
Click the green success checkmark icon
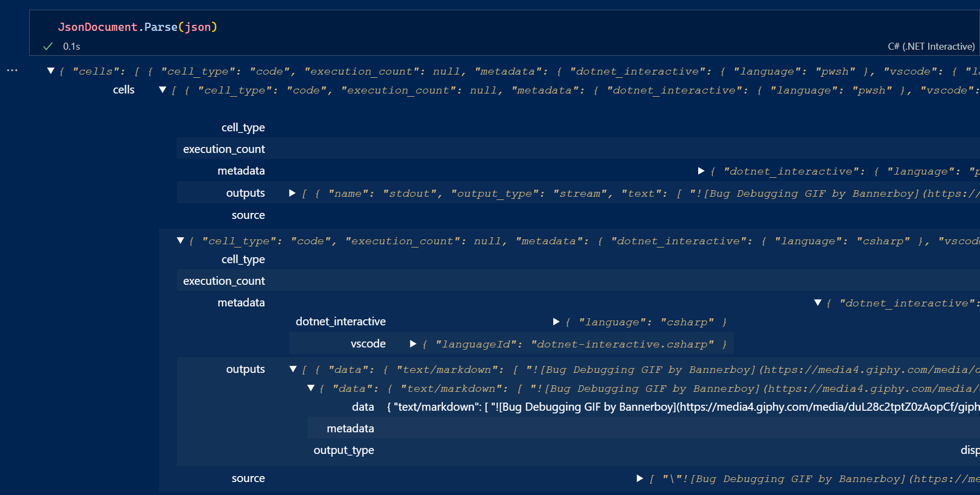click(47, 46)
